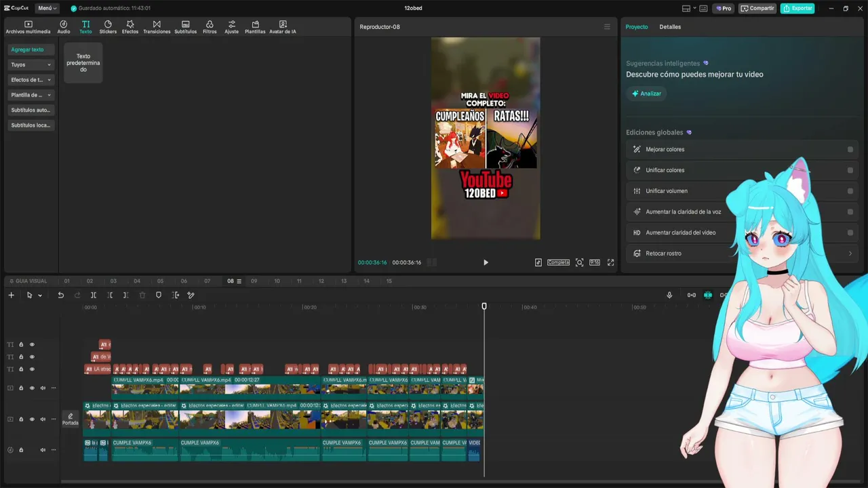Hide the second text track
868x488 pixels.
pos(32,357)
